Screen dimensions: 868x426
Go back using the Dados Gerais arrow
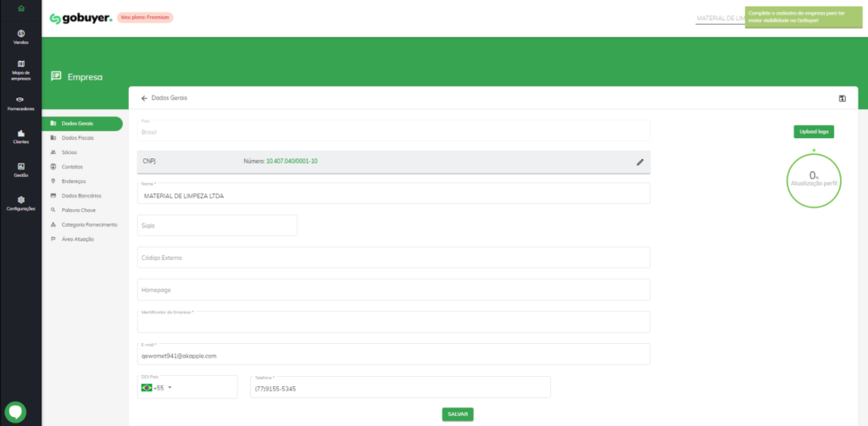144,98
